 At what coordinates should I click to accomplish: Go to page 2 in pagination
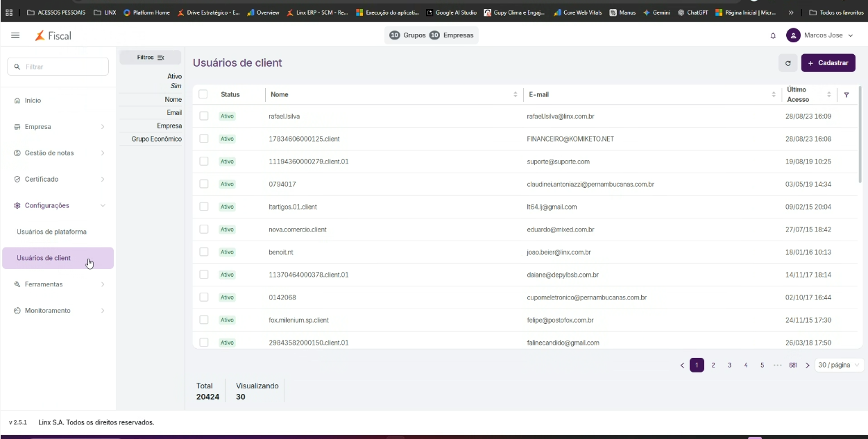(x=713, y=365)
